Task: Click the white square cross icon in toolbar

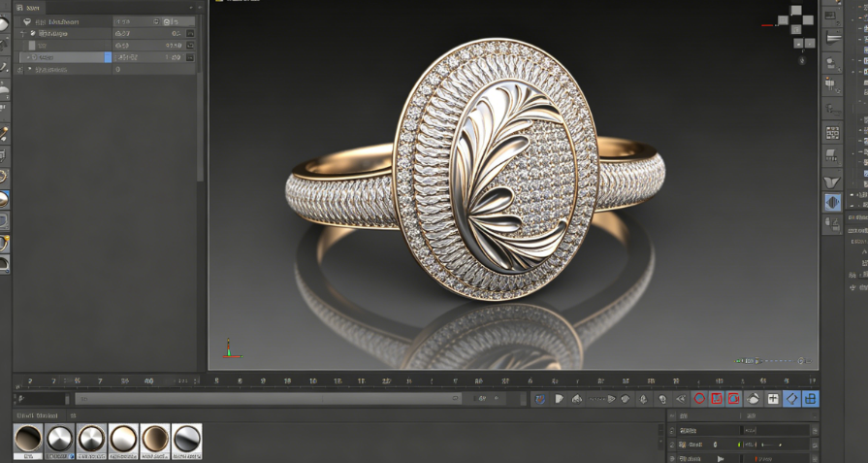Action: pyautogui.click(x=773, y=399)
